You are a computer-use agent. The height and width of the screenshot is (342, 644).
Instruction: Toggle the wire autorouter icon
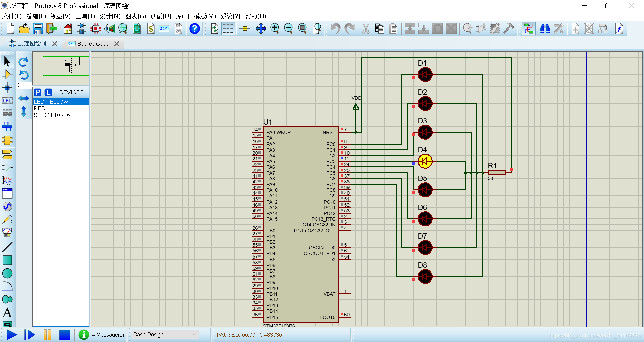tap(529, 29)
